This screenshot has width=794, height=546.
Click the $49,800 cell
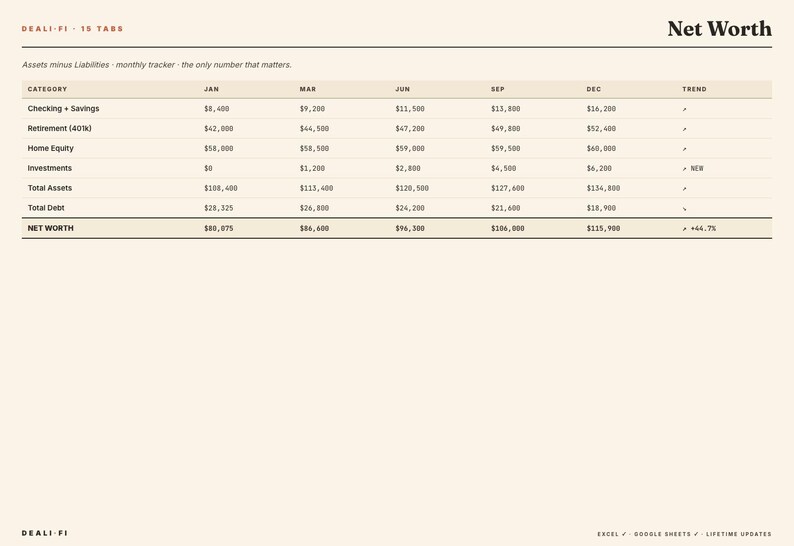tap(505, 129)
